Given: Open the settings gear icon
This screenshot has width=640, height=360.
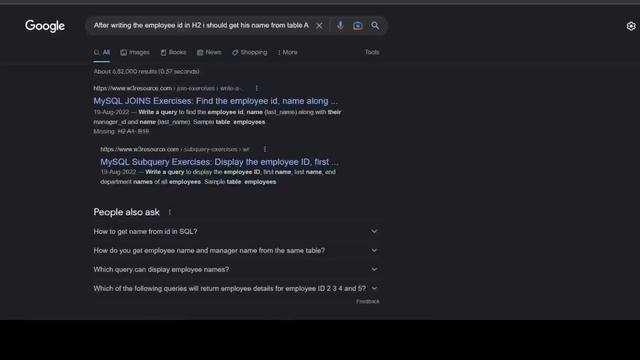Looking at the screenshot, I should click(631, 26).
